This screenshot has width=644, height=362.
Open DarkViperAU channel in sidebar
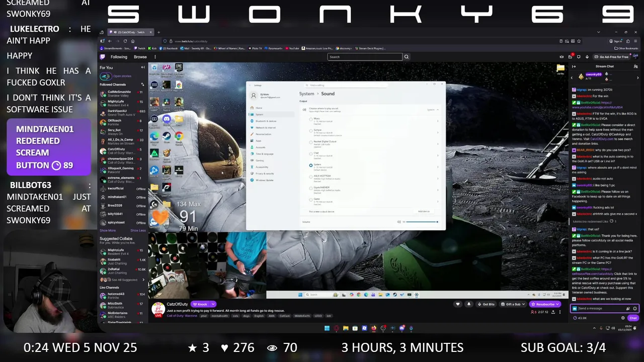(x=123, y=112)
